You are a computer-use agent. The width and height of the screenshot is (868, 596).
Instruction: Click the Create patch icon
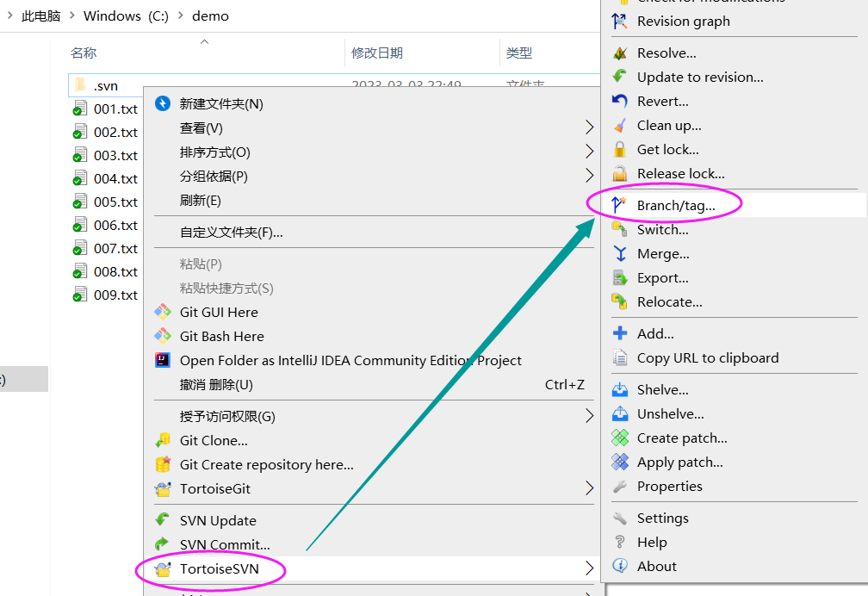(x=620, y=438)
